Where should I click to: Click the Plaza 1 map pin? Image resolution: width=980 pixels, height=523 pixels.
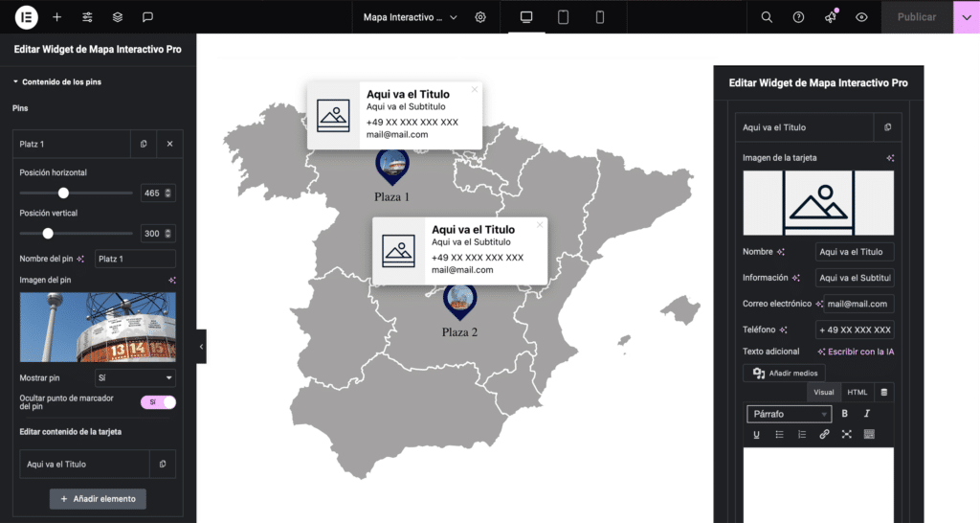(x=391, y=167)
